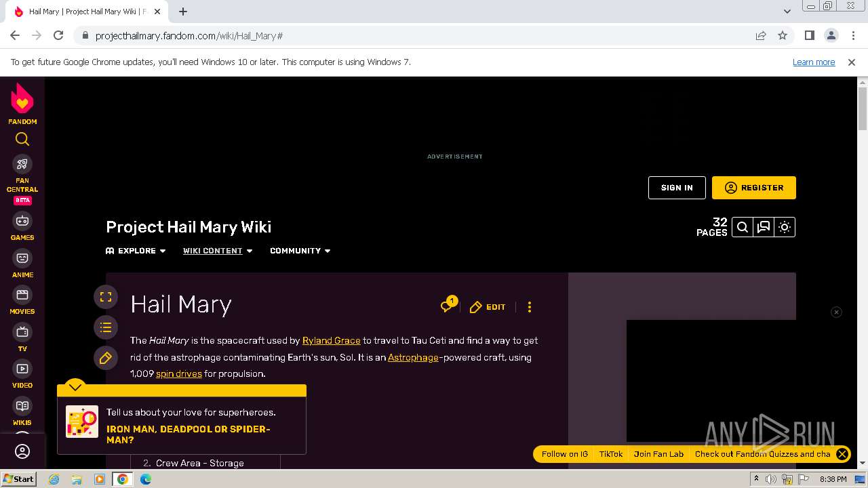Screen dimensions: 868x488
Task: Close the bottom yellow notification bar
Action: [x=842, y=454]
